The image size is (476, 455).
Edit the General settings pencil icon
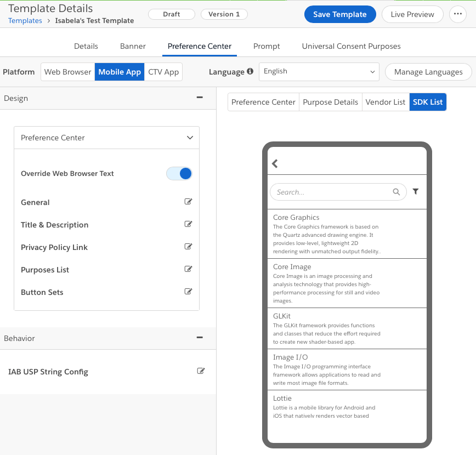(x=188, y=202)
